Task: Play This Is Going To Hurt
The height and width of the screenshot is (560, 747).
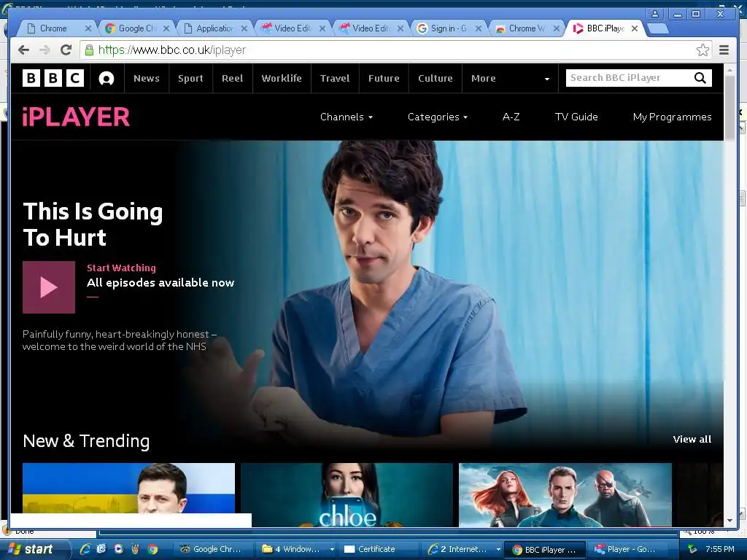Action: click(49, 287)
